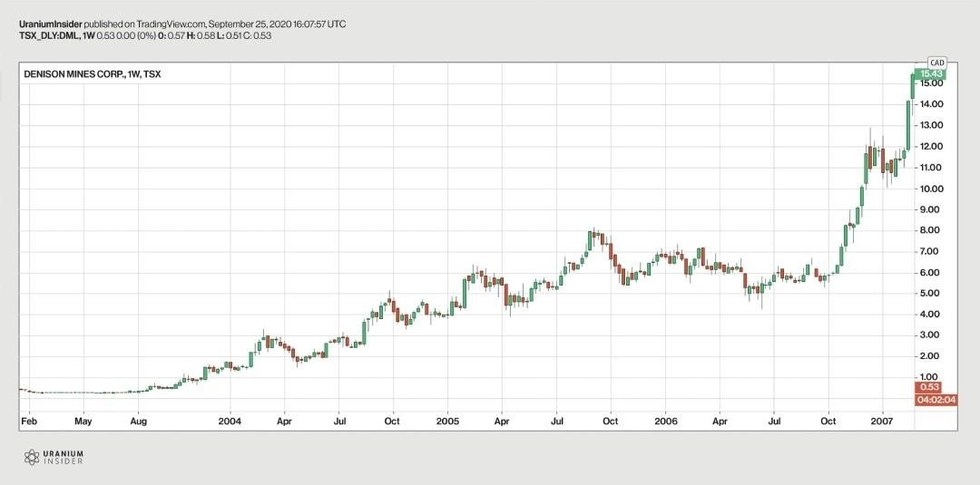Click the 3.00 price axis label

coord(931,335)
